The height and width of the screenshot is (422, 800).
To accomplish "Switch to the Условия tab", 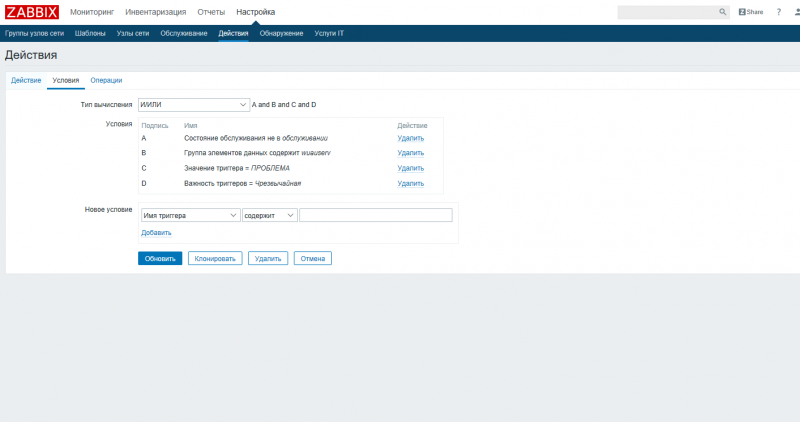I will coord(66,80).
